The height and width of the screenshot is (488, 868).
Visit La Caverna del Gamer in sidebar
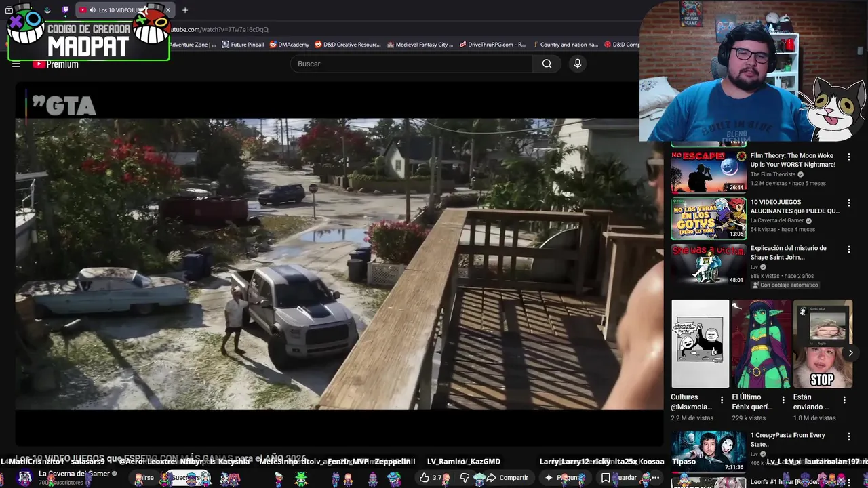pyautogui.click(x=777, y=220)
